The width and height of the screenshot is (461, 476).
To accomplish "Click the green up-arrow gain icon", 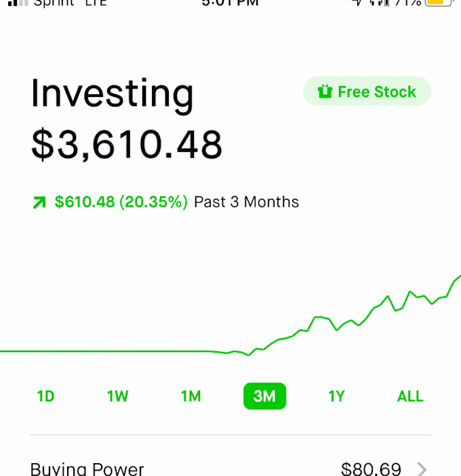I will pos(40,202).
